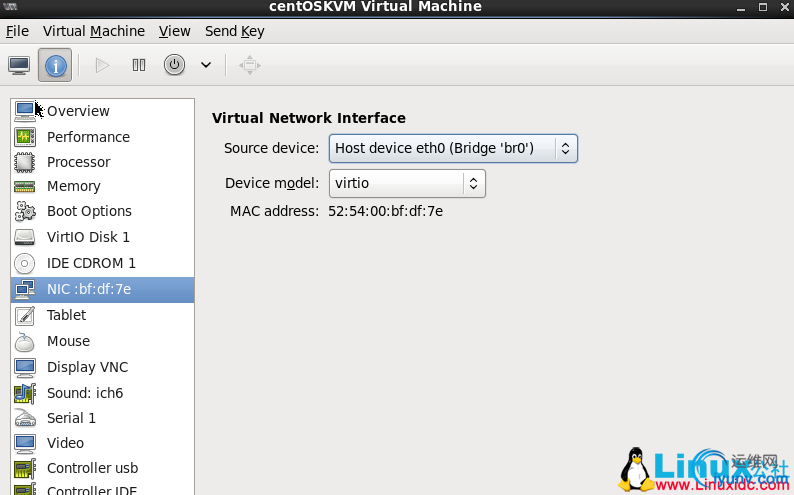Open the View menu

(175, 31)
